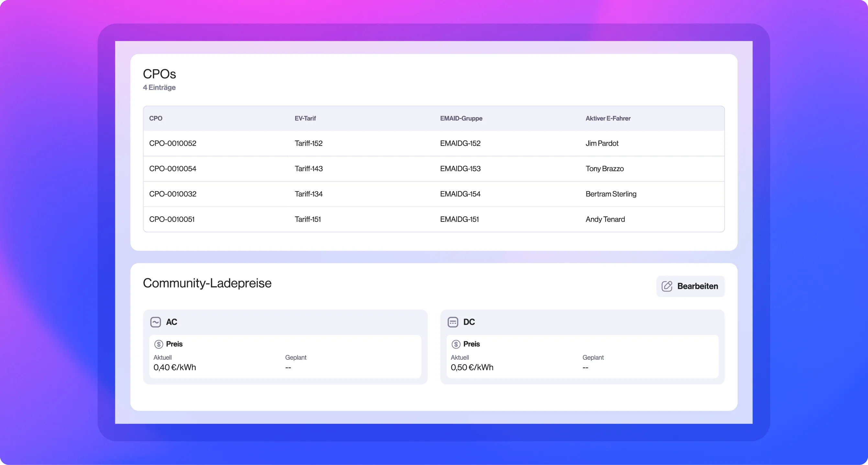Select the EMAIDG-151 group cell
868x465 pixels.
tap(459, 219)
